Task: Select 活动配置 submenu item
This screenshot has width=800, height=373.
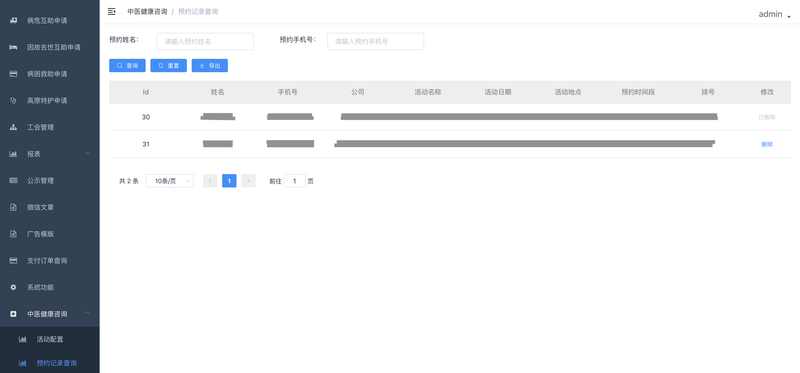Action: pos(49,339)
